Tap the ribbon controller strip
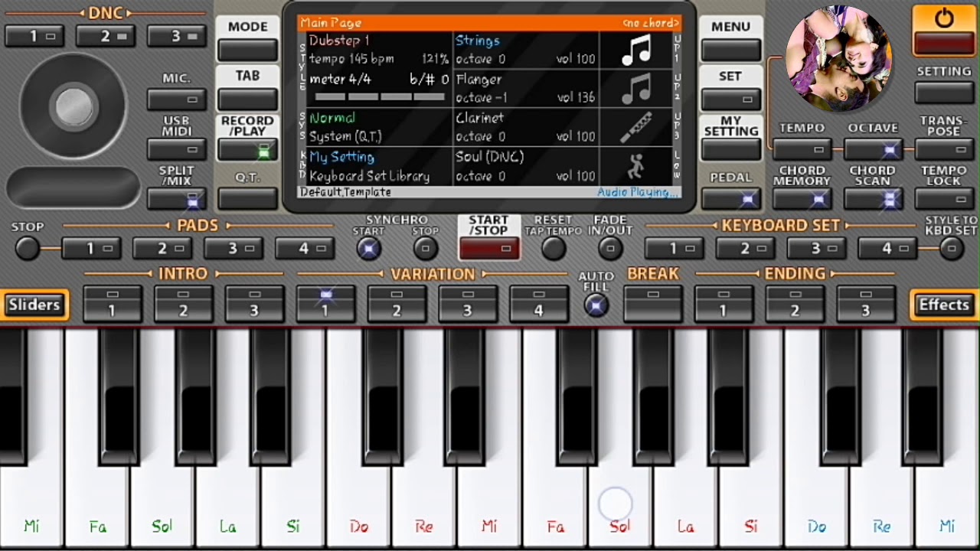The width and height of the screenshot is (980, 551). [73, 187]
